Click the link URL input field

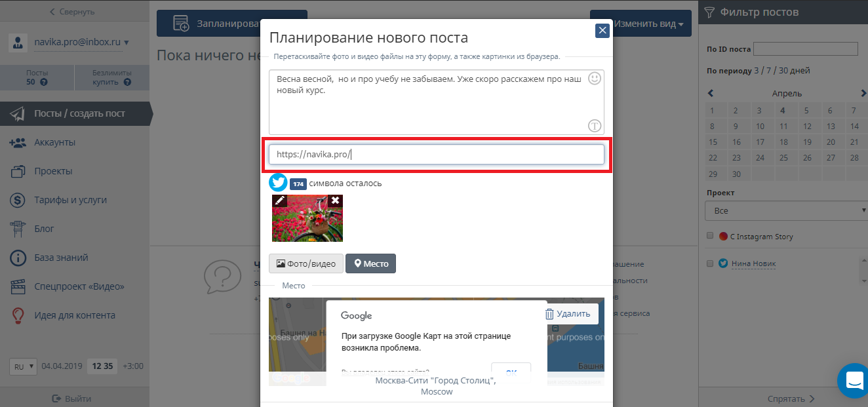(436, 155)
